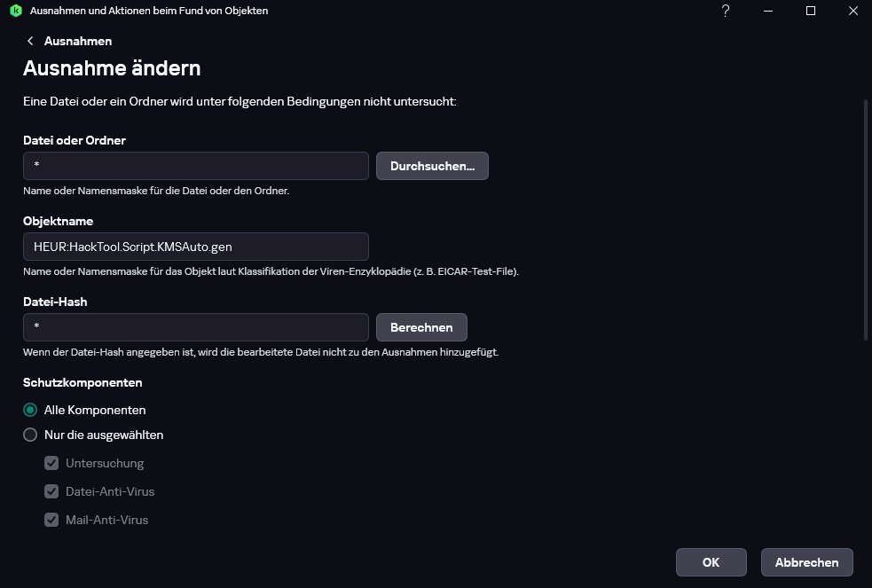872x588 pixels.
Task: Click the Ausnahmen breadcrumb link
Action: pos(78,41)
